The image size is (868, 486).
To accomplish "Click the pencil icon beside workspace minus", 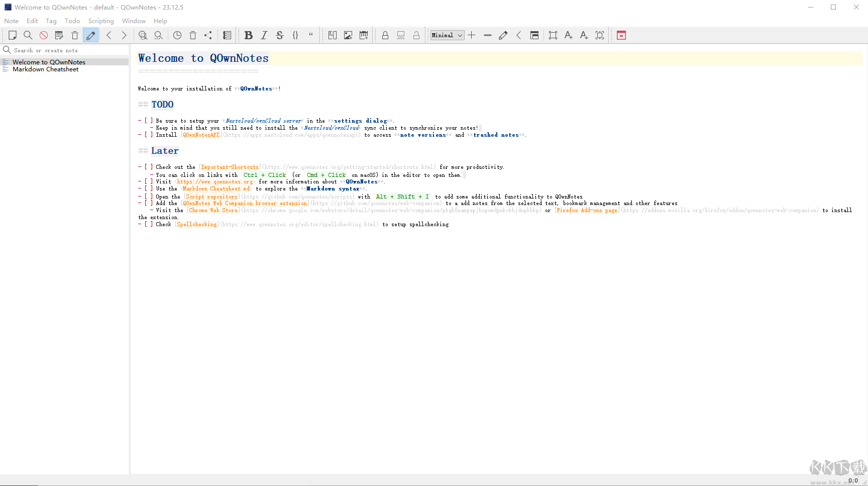I will (x=503, y=35).
